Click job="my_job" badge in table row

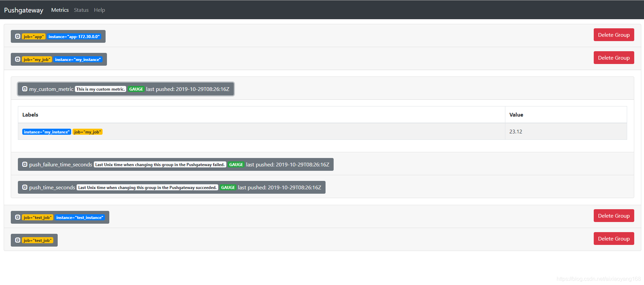tap(88, 132)
